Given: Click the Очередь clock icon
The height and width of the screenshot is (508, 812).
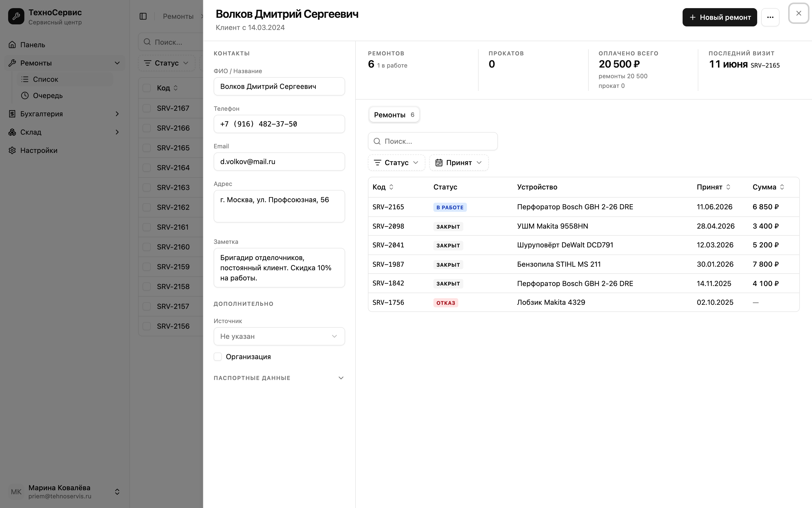Looking at the screenshot, I should (x=25, y=96).
